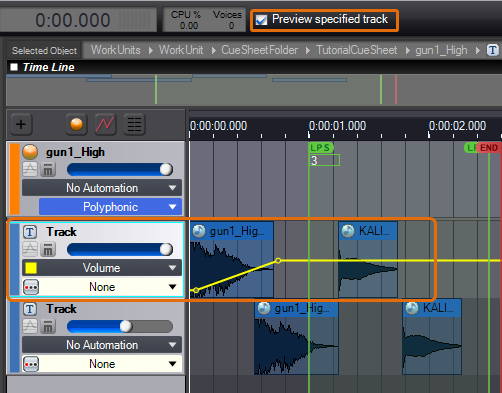Image resolution: width=502 pixels, height=393 pixels.
Task: Click the gun1_High cue name
Action: pos(75,152)
